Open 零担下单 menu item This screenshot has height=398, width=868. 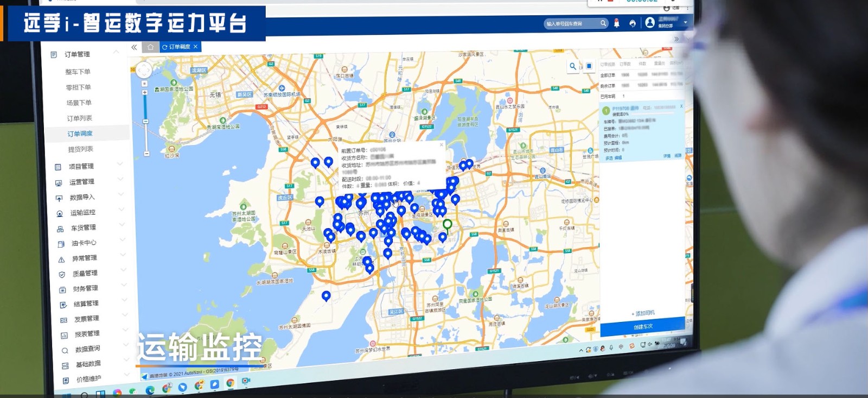pos(79,87)
